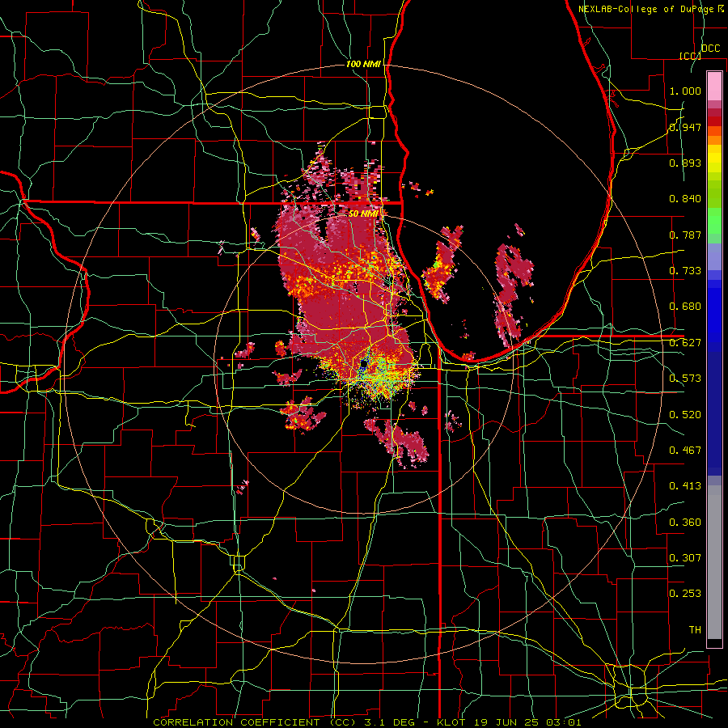Click the pink segment of color bar
Screen dimensions: 728x728
pyautogui.click(x=714, y=86)
